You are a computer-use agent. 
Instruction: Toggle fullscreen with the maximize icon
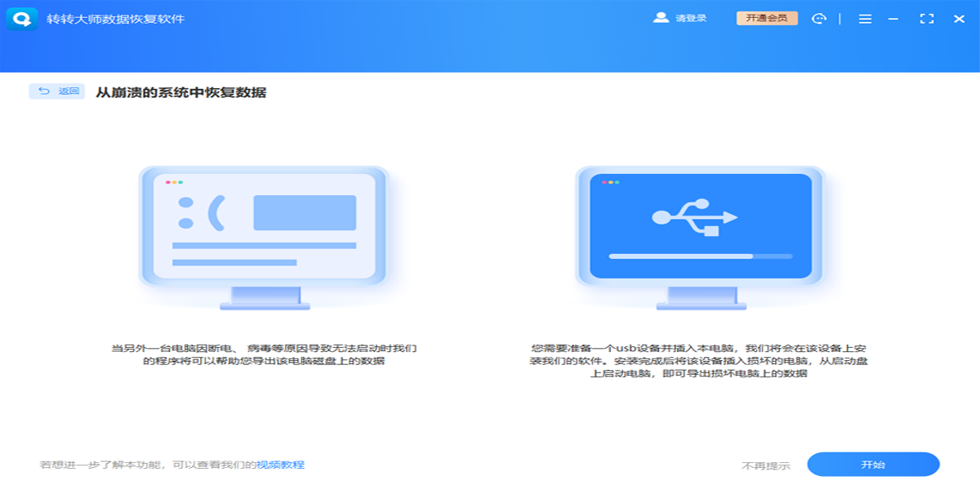[x=927, y=19]
